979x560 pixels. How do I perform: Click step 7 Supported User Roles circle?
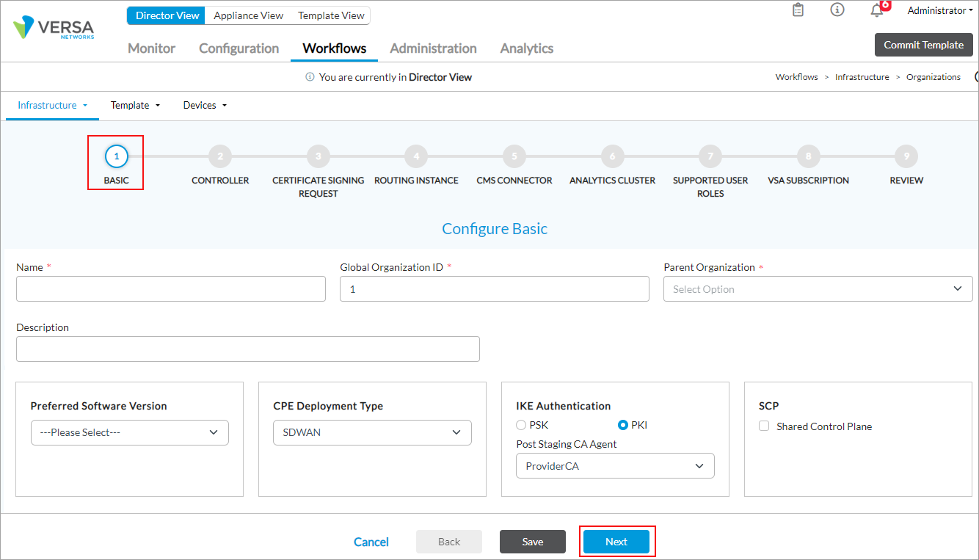tap(710, 156)
